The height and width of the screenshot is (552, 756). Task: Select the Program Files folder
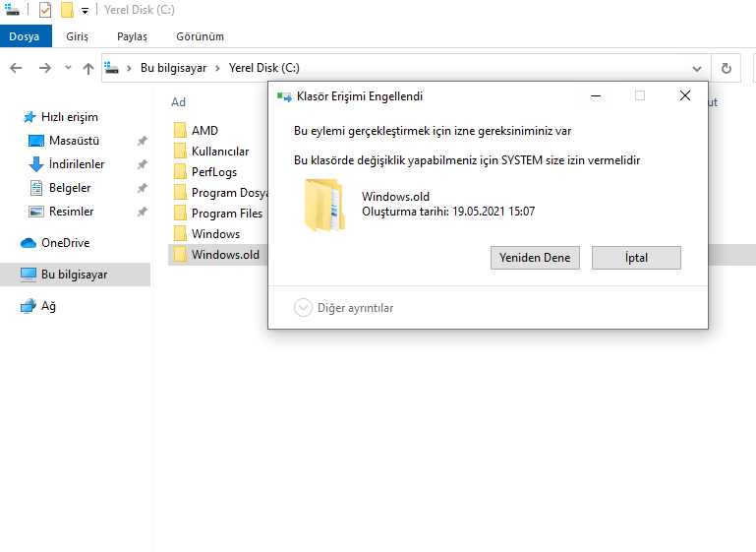227,214
